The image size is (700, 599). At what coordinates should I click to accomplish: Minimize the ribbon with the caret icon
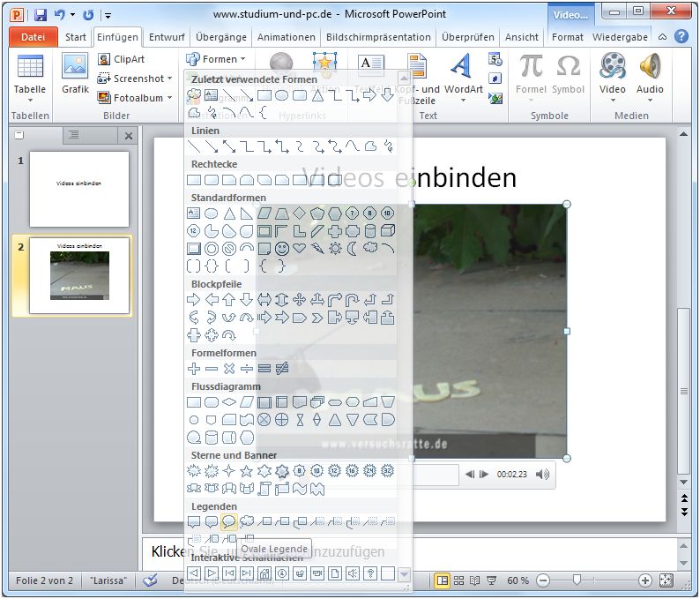pos(662,37)
